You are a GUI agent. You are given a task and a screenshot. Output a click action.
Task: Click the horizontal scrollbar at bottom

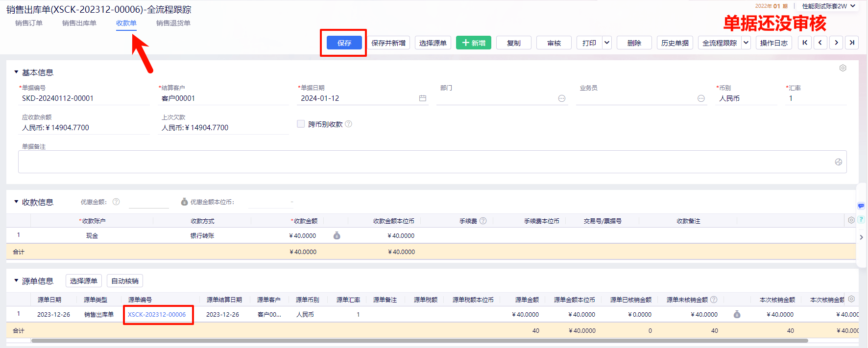point(419,340)
